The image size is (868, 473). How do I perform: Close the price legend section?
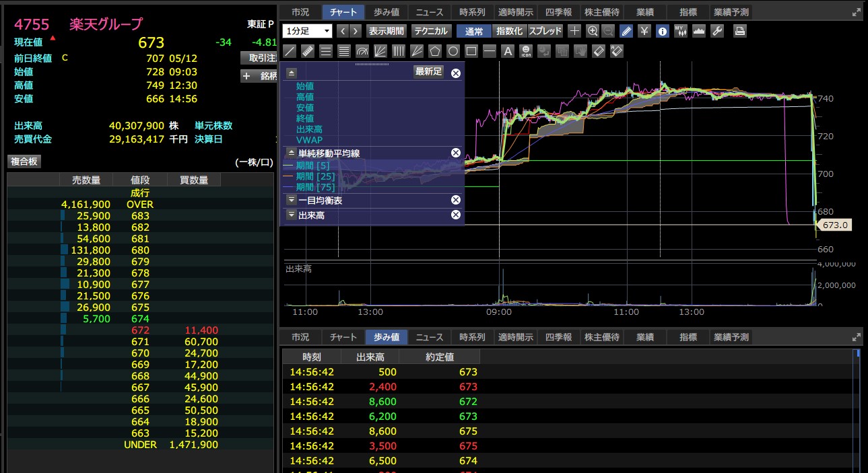pos(456,73)
